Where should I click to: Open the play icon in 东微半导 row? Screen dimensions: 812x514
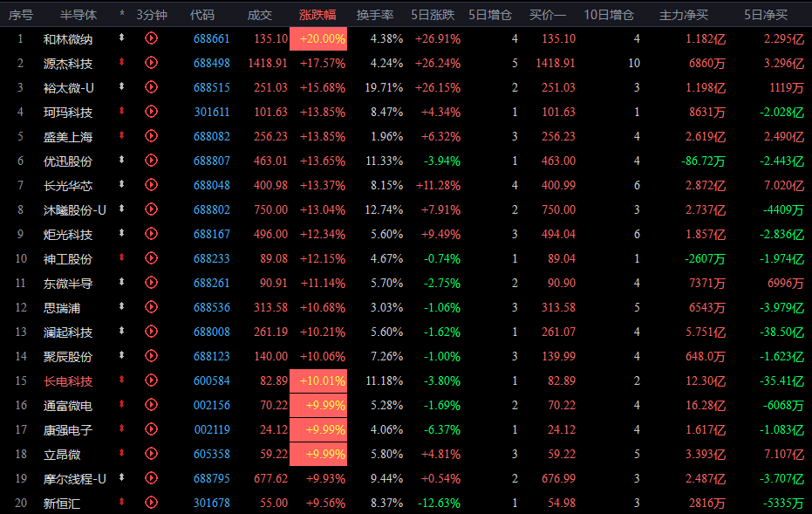(151, 283)
